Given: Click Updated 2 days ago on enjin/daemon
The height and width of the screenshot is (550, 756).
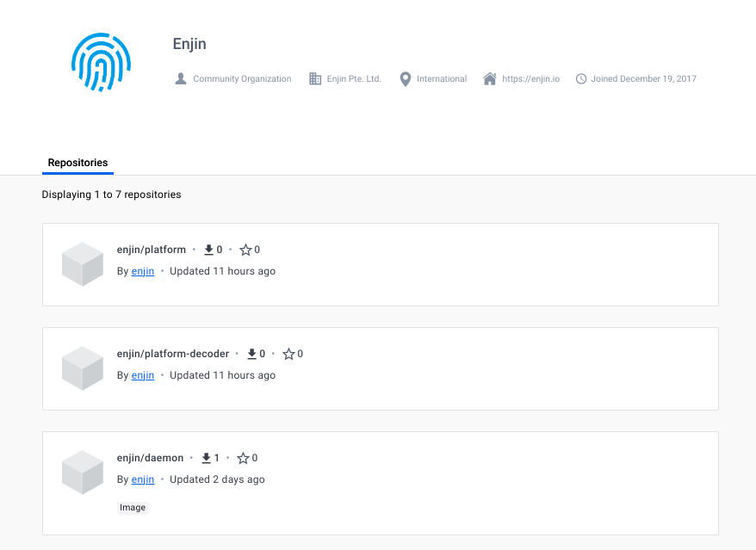Looking at the screenshot, I should coord(217,479).
